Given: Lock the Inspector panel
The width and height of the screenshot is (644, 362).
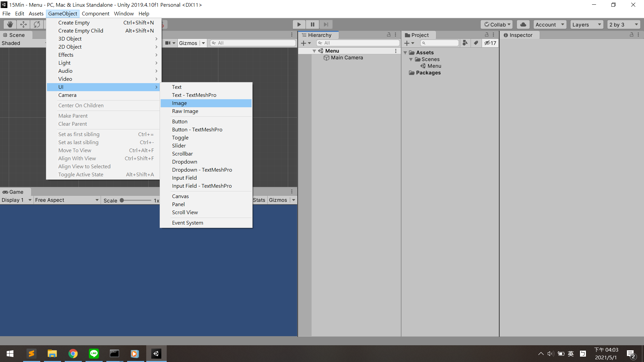Looking at the screenshot, I should (631, 35).
